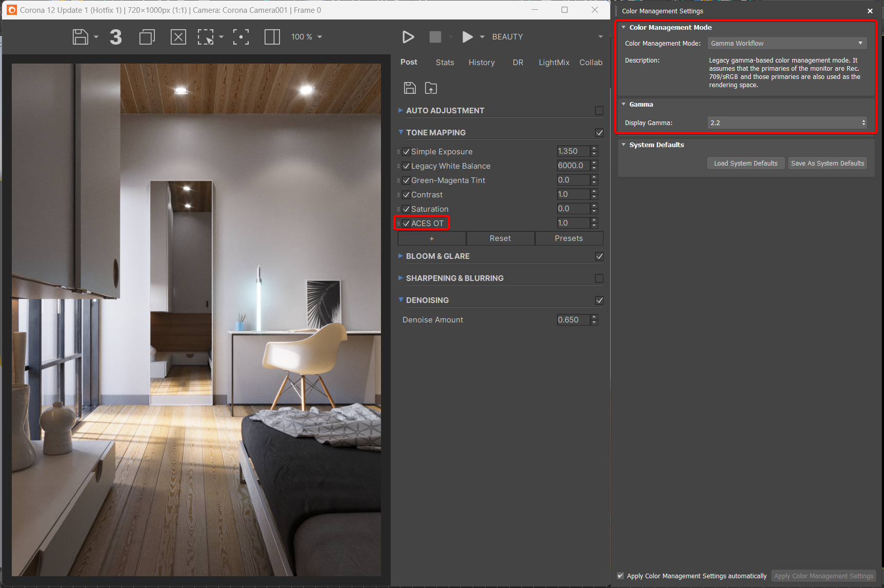This screenshot has width=884, height=588.
Task: Expand the Bloom & Glare section
Action: click(437, 256)
